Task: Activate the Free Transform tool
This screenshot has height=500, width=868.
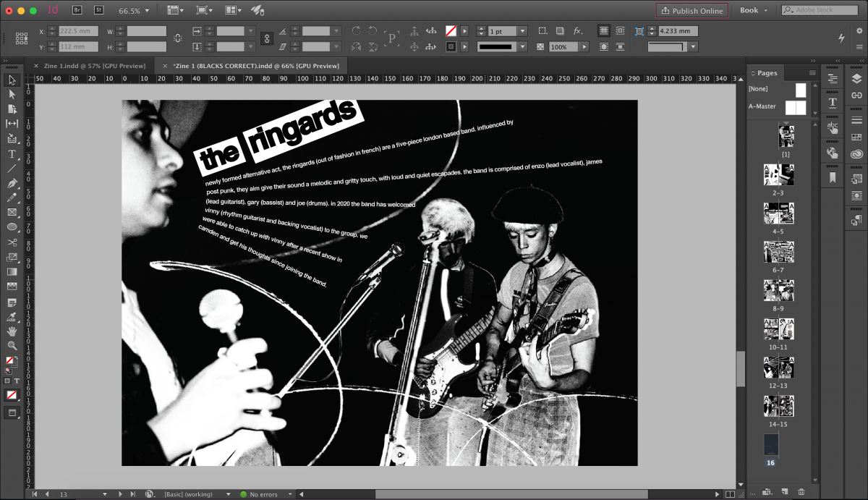Action: click(12, 257)
